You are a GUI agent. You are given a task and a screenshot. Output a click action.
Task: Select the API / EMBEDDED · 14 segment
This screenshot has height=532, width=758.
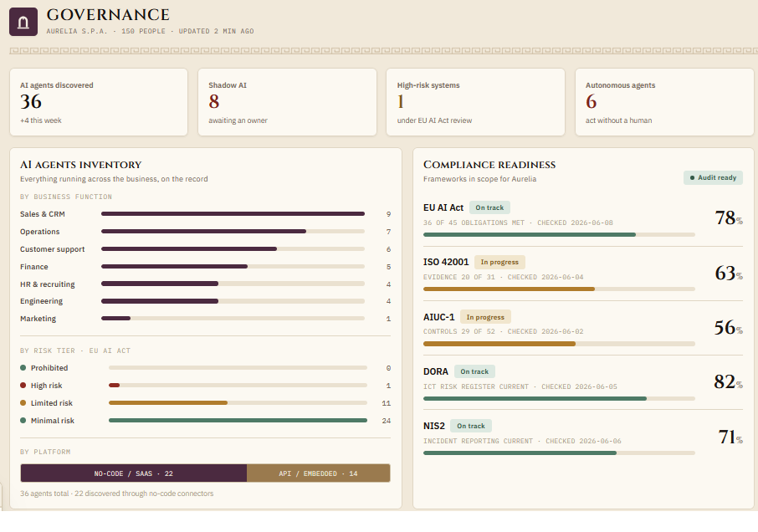click(318, 473)
